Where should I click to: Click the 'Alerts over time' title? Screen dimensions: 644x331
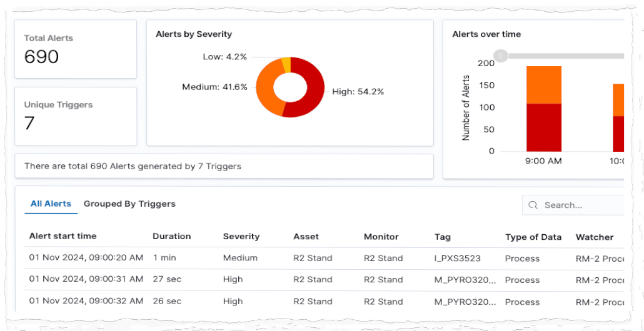(x=486, y=34)
